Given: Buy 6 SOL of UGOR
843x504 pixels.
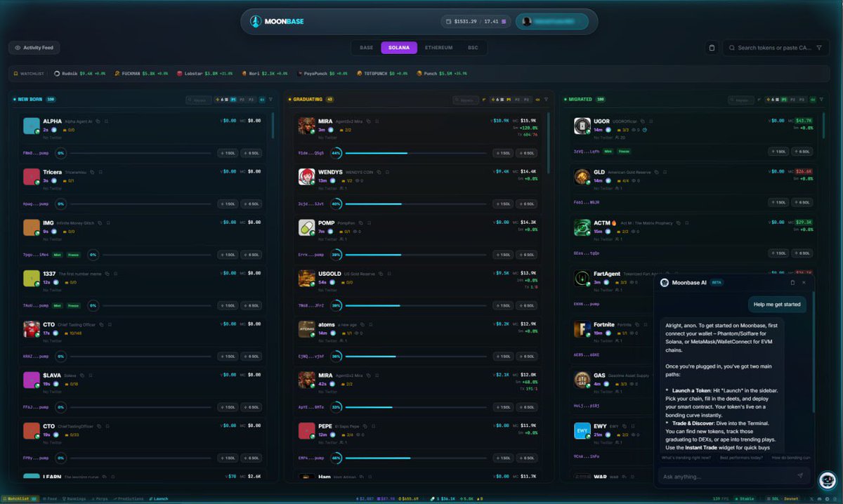Looking at the screenshot, I should (x=802, y=151).
